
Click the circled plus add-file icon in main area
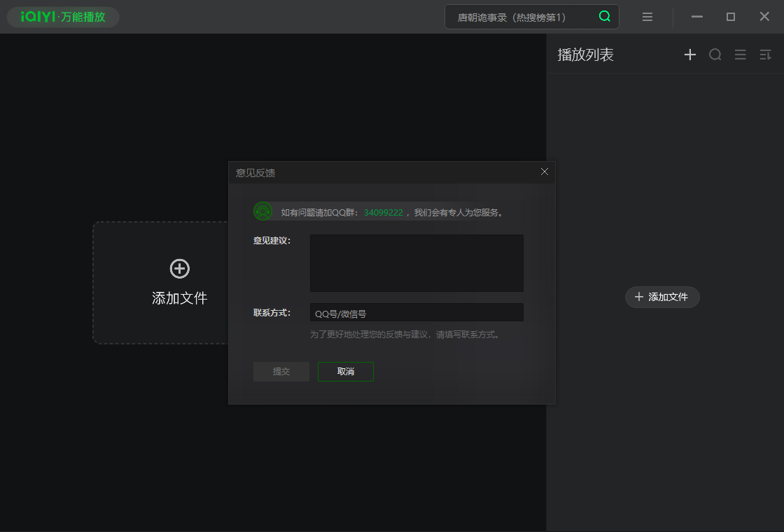point(179,269)
